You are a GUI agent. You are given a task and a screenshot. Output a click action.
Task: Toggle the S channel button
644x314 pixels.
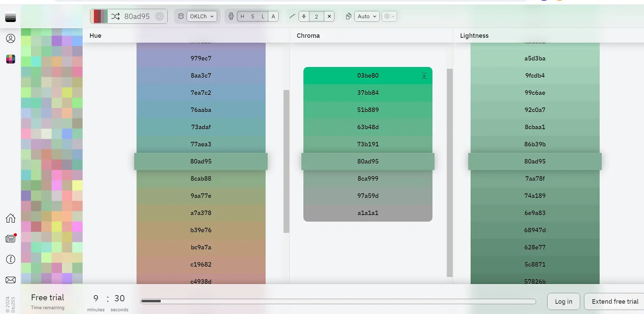coord(253,16)
